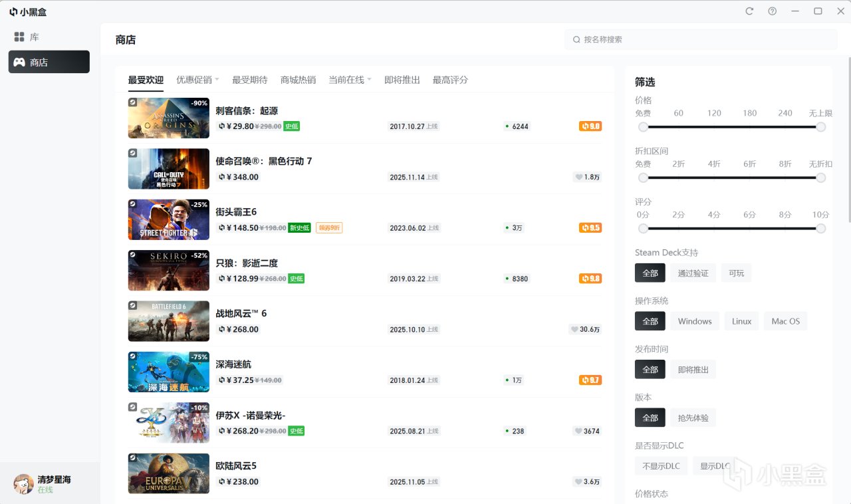Click the 库 library grid icon

pos(19,37)
